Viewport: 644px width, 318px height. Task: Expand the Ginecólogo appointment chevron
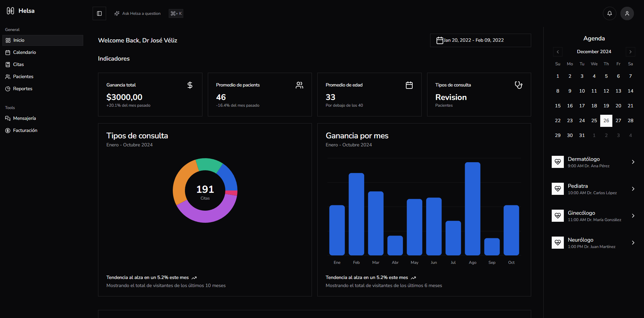click(633, 216)
